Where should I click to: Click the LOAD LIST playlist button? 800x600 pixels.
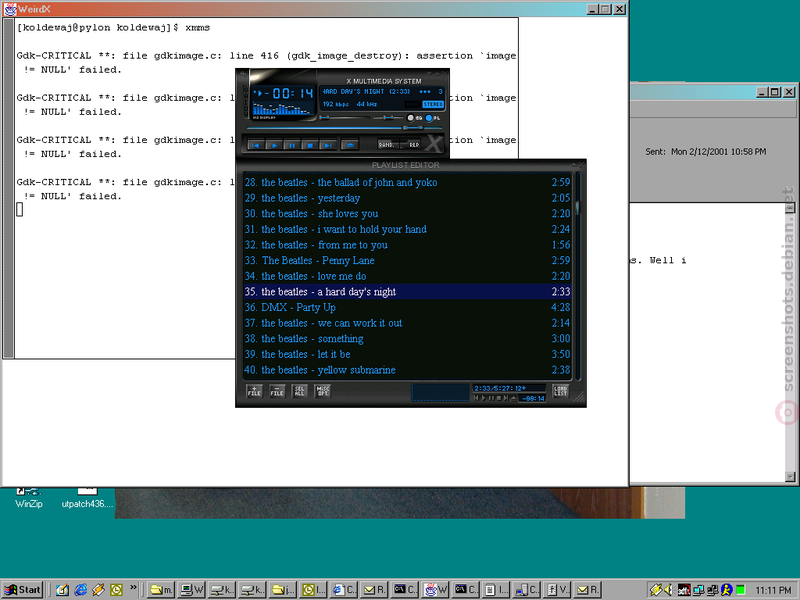(560, 391)
